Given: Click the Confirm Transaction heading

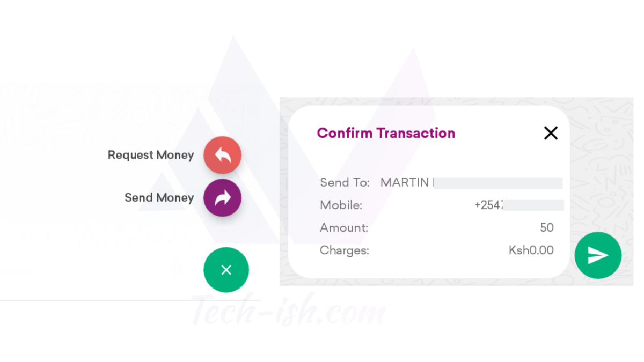Looking at the screenshot, I should [x=386, y=133].
